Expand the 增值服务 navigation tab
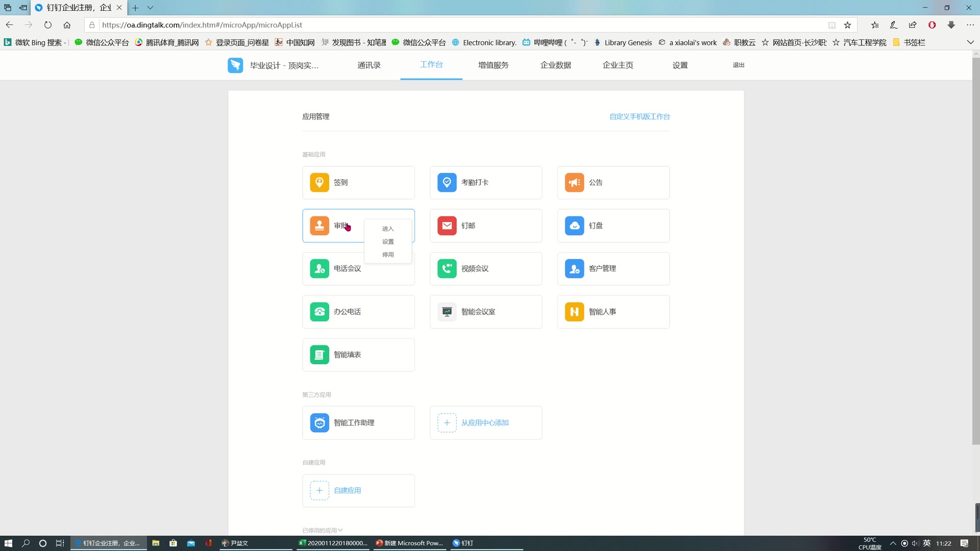Viewport: 980px width, 551px height. [x=494, y=65]
